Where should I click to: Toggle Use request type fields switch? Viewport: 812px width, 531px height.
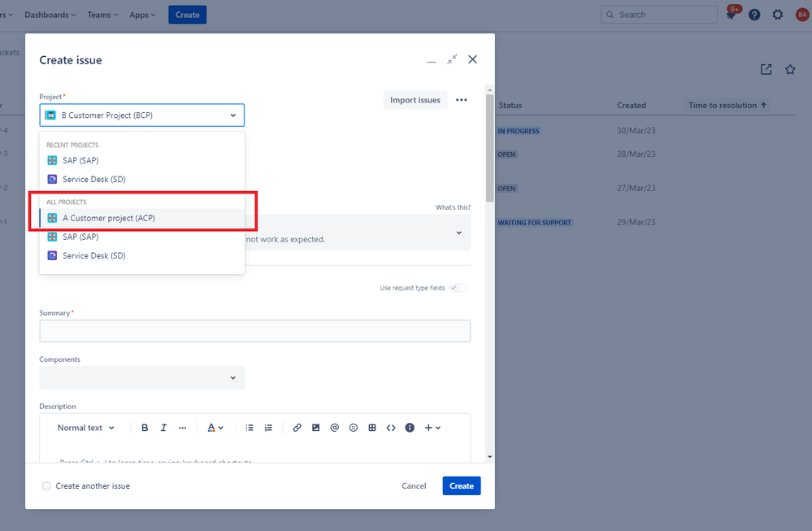tap(458, 288)
